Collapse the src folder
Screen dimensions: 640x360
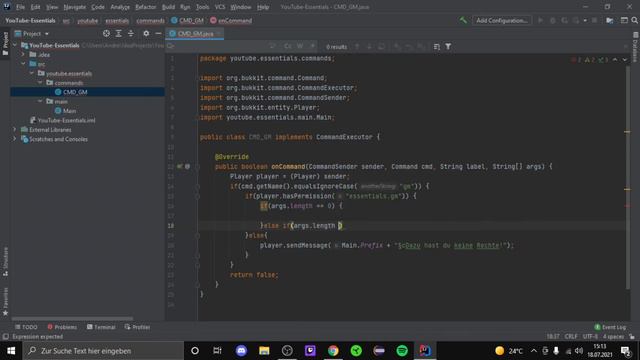point(23,64)
